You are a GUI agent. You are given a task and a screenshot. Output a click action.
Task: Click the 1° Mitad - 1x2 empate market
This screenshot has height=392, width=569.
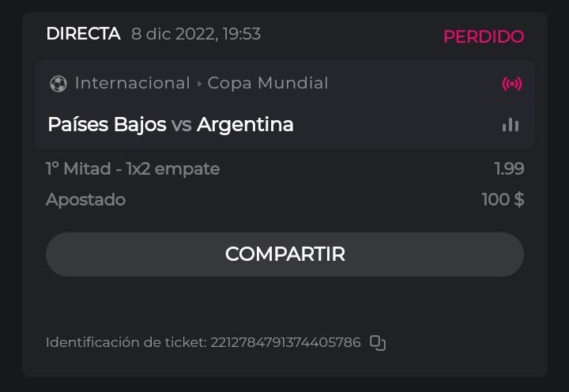tap(133, 168)
